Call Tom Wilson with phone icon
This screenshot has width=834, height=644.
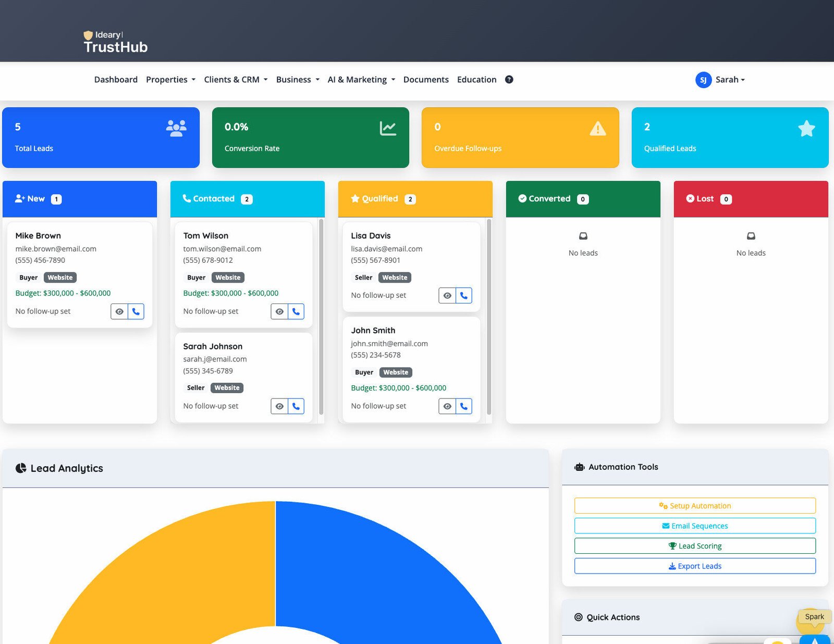coord(296,311)
